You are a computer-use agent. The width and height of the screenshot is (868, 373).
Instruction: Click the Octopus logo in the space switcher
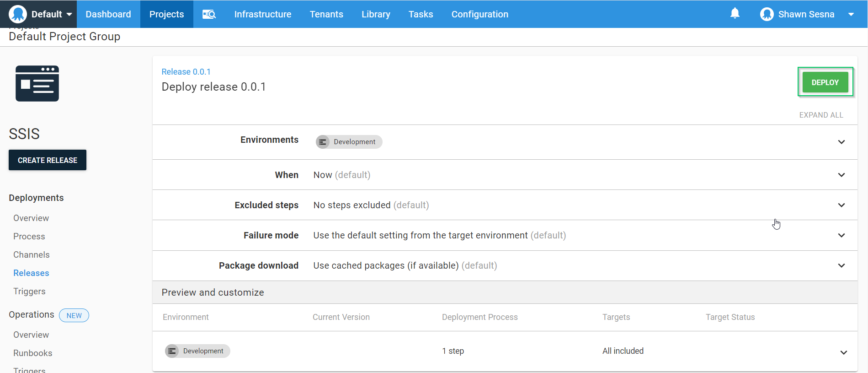point(18,14)
